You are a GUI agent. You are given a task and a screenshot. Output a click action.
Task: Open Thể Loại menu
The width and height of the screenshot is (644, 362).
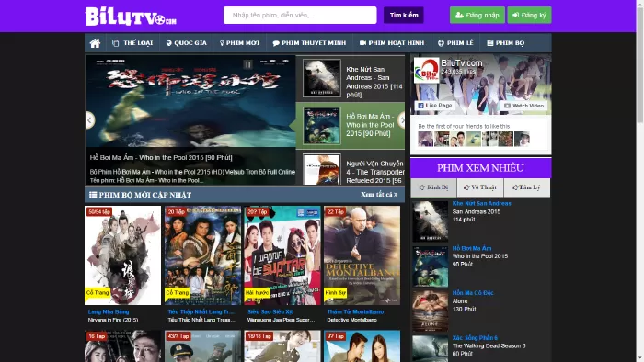point(132,43)
